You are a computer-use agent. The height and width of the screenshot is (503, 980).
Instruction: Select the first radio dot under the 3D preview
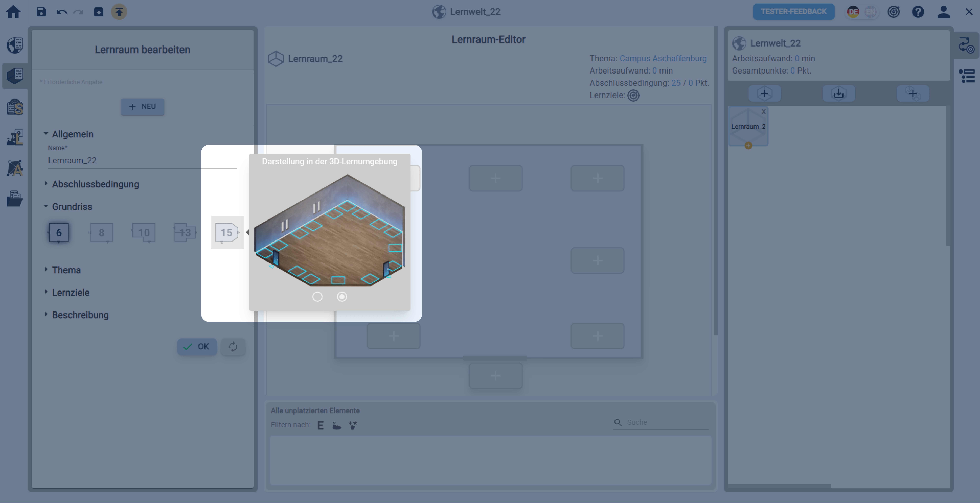[317, 297]
